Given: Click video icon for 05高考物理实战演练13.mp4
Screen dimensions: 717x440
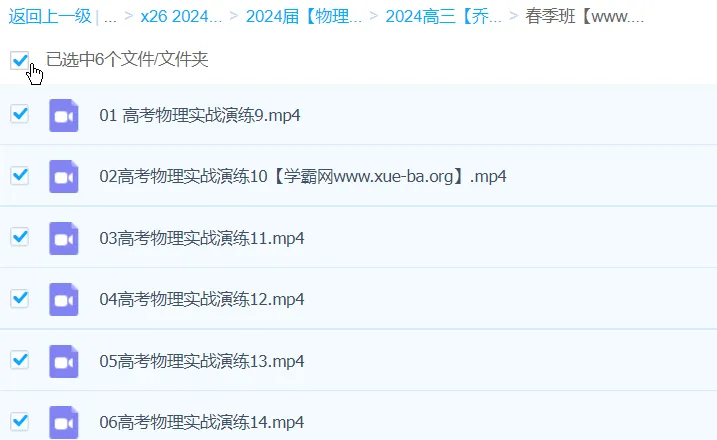Looking at the screenshot, I should [64, 361].
